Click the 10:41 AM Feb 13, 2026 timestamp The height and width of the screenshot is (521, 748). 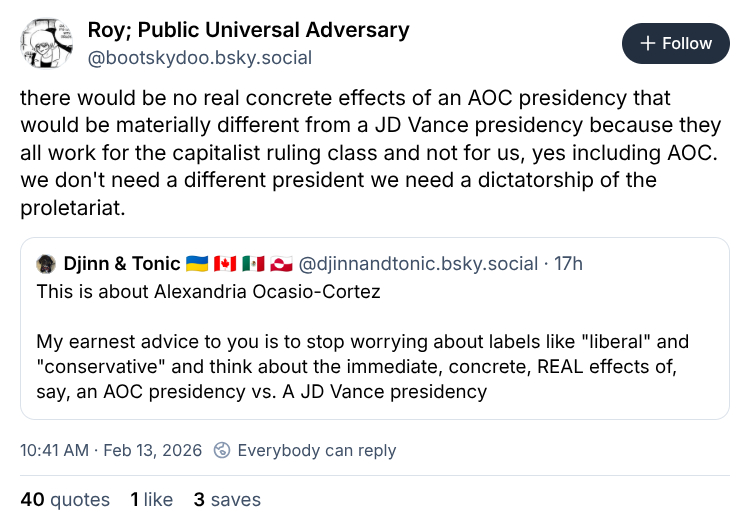coord(111,450)
